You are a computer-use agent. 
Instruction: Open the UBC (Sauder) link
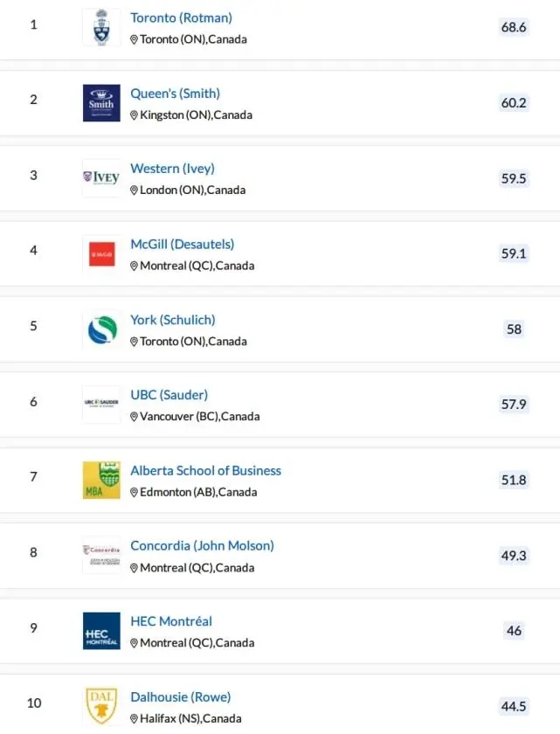[x=169, y=395]
